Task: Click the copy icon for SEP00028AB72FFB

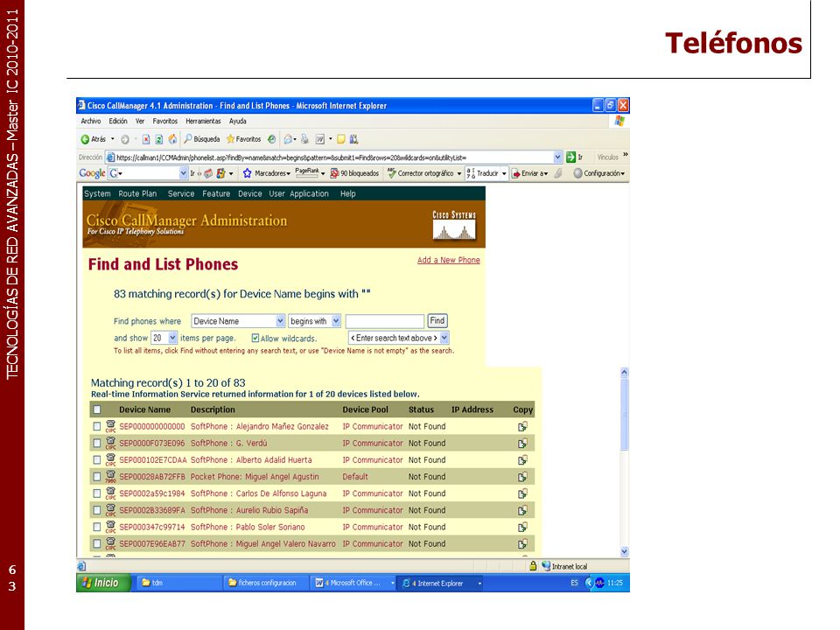Action: click(x=522, y=477)
